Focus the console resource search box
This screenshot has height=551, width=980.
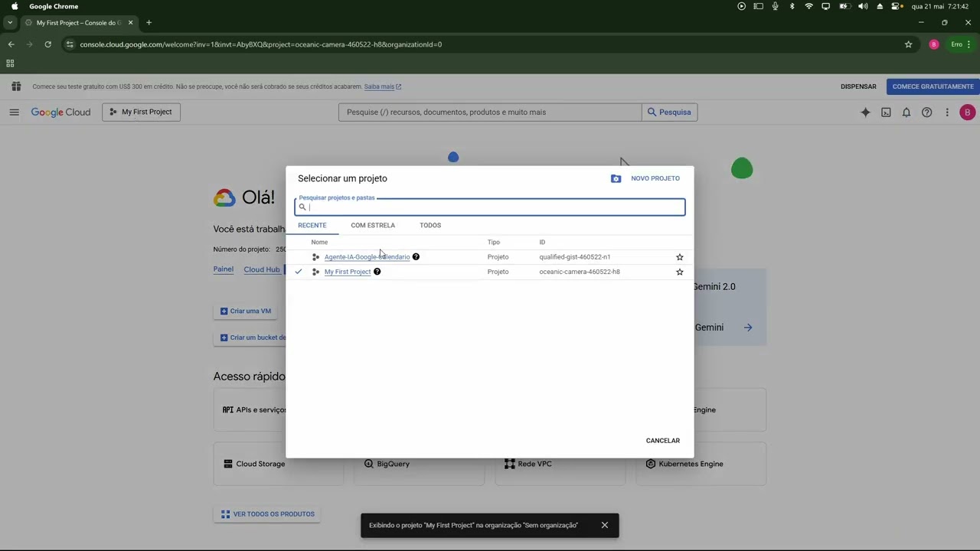(490, 112)
